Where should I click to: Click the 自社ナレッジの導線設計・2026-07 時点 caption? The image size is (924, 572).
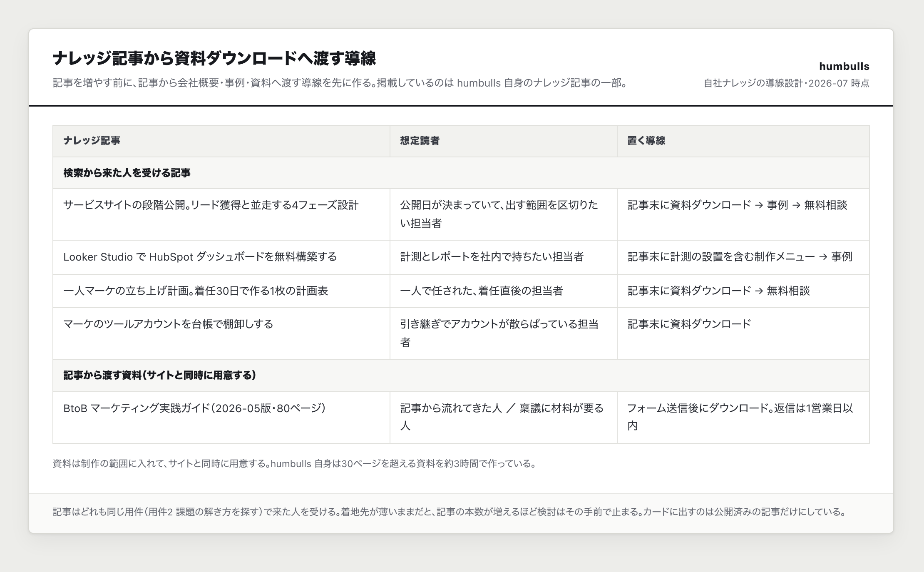(786, 83)
